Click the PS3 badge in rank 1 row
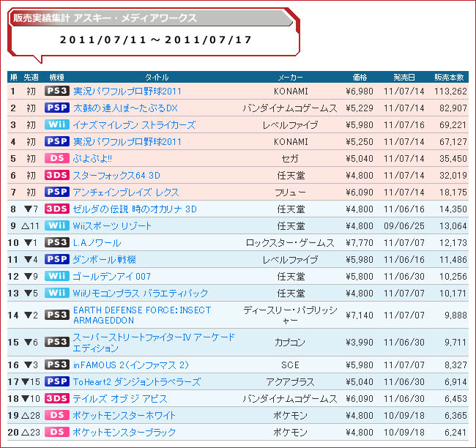This screenshot has width=476, height=448. [x=57, y=91]
